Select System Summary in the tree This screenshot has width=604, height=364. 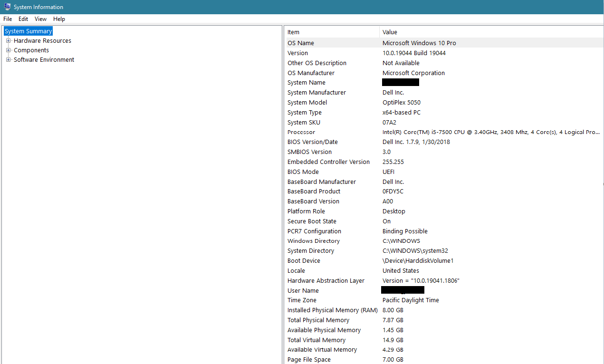[x=28, y=31]
